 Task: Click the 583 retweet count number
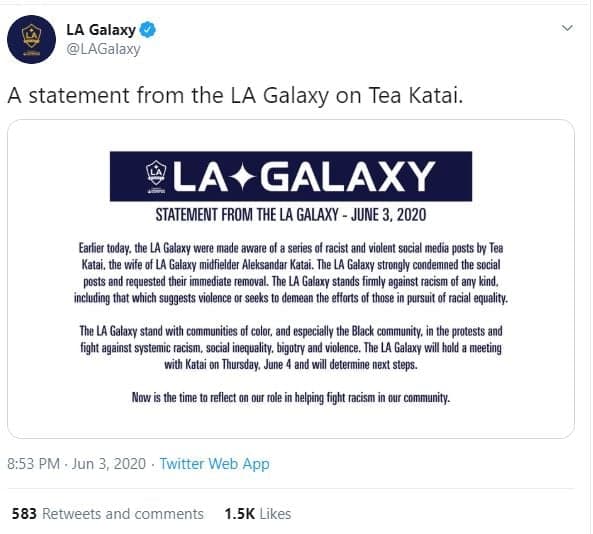(x=24, y=514)
